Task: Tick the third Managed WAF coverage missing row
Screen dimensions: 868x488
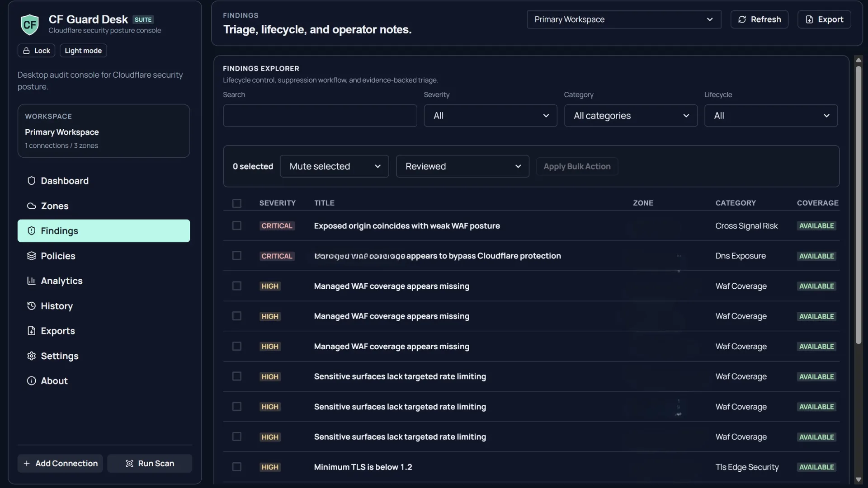Action: click(237, 346)
